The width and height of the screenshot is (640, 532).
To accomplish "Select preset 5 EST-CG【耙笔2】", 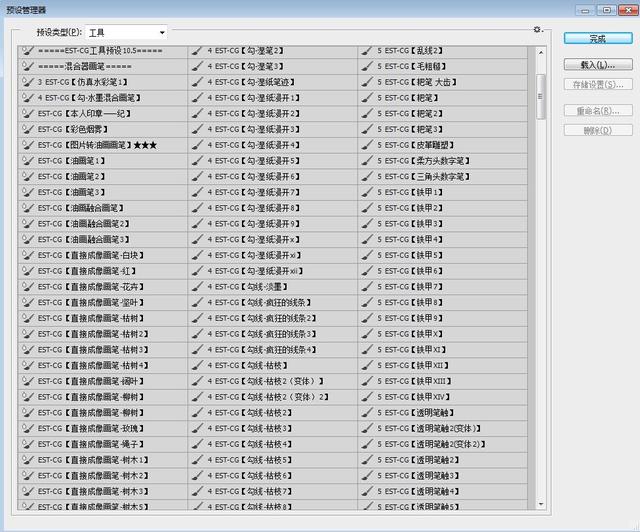I will (442, 114).
